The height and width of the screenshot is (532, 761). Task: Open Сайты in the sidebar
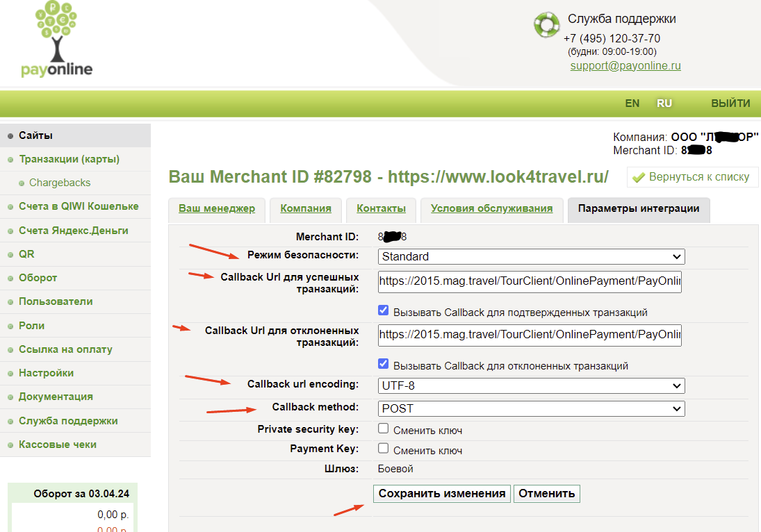tap(75, 135)
